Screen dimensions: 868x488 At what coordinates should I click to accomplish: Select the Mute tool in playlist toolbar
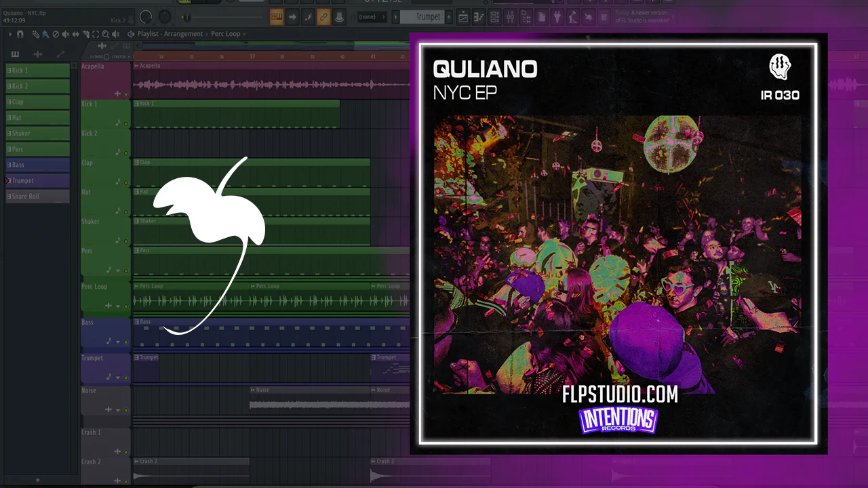tap(66, 34)
